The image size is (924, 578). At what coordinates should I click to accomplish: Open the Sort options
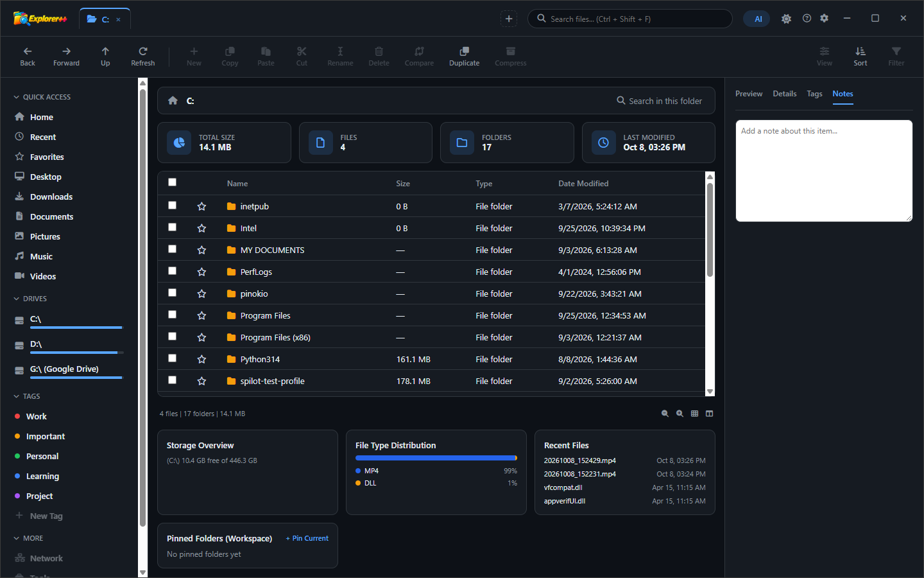860,57
